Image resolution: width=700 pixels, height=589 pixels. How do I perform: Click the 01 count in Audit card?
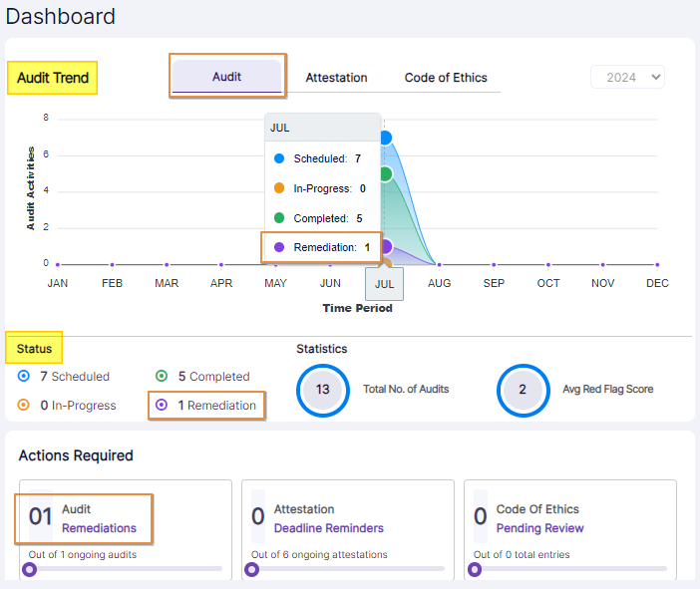coord(41,516)
